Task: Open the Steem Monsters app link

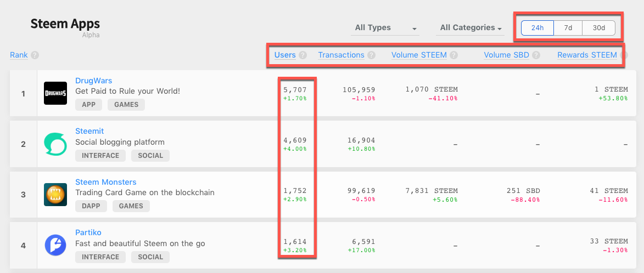Action: [105, 182]
